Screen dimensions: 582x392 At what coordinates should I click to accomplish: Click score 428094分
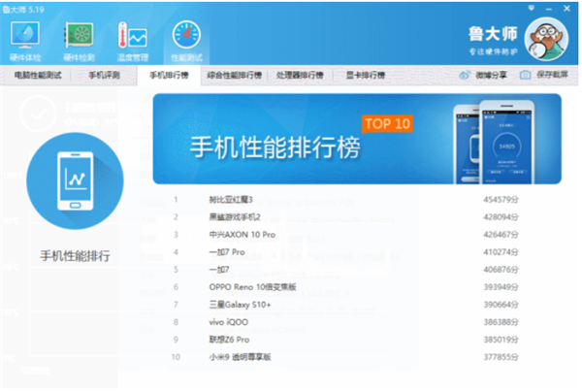pyautogui.click(x=501, y=217)
